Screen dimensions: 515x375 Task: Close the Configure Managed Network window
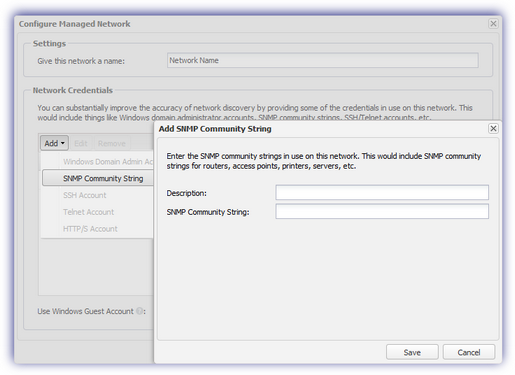[493, 24]
